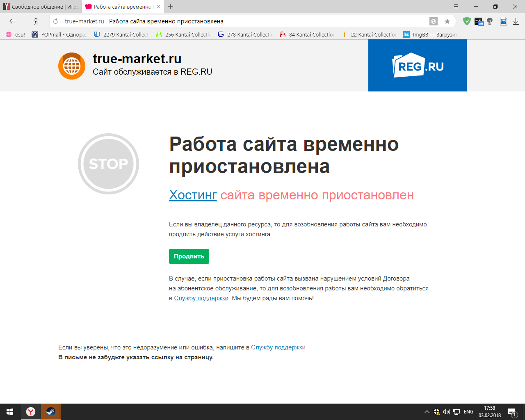The image size is (525, 420).
Task: Reload the page with the refresh icon
Action: (56, 21)
